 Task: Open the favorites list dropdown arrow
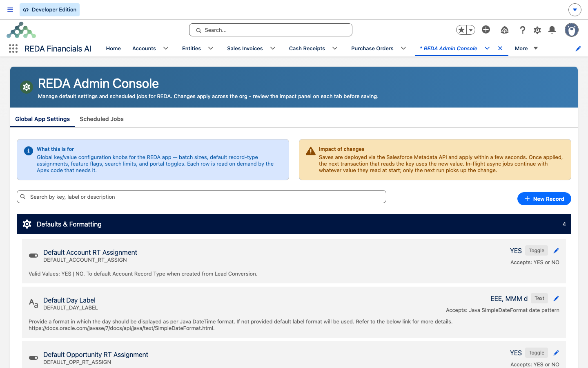point(471,30)
